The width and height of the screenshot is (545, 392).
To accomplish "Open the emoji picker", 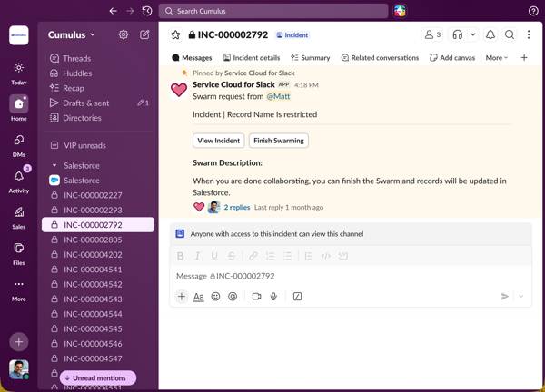I will (215, 297).
